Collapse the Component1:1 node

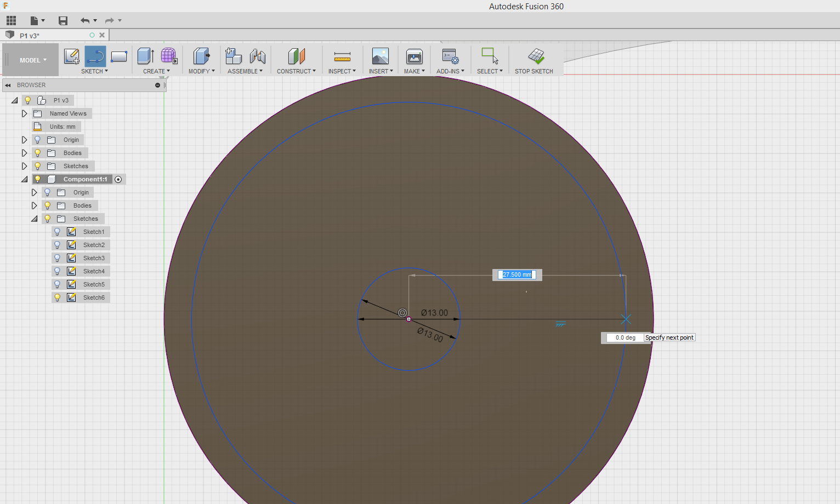pos(25,179)
